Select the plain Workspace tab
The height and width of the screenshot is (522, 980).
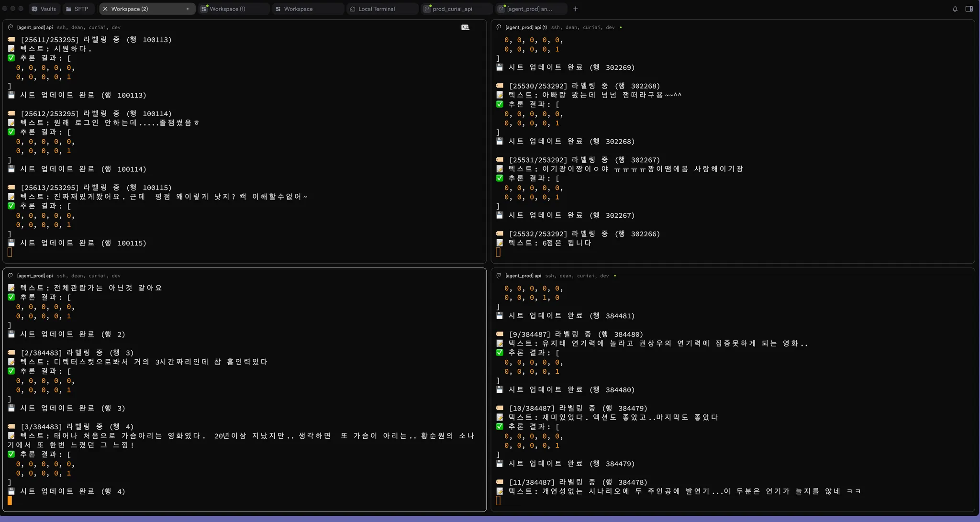pyautogui.click(x=298, y=9)
